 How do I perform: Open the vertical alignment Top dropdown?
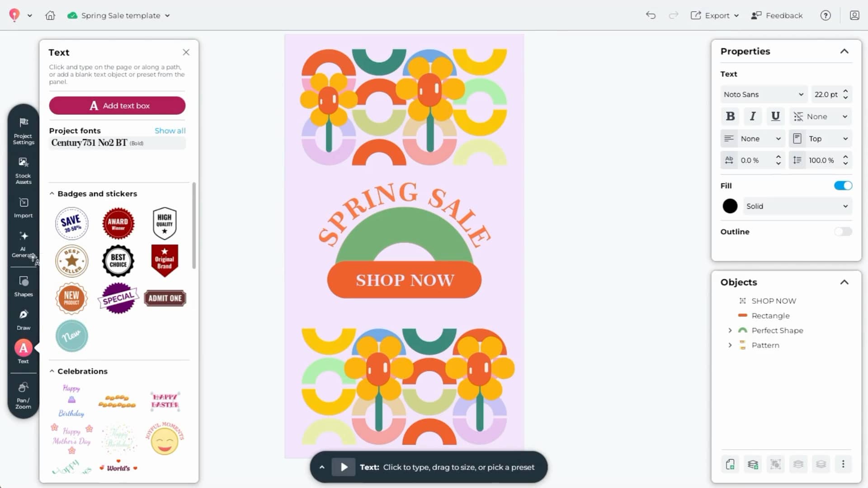pyautogui.click(x=820, y=138)
